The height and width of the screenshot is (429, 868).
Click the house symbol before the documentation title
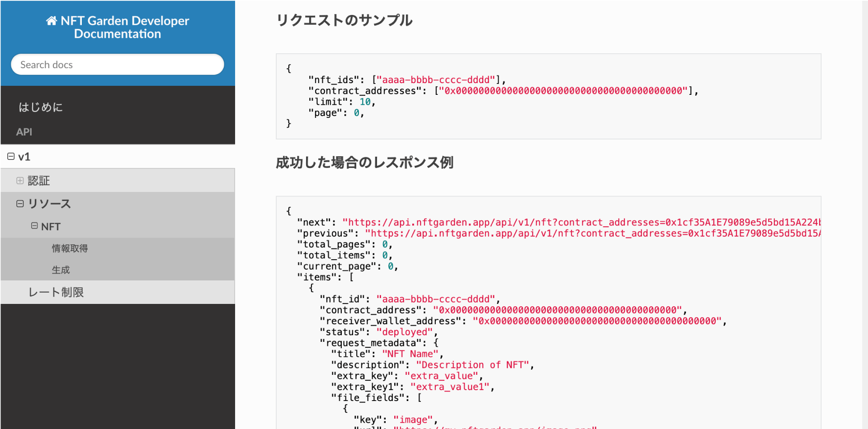click(x=51, y=20)
